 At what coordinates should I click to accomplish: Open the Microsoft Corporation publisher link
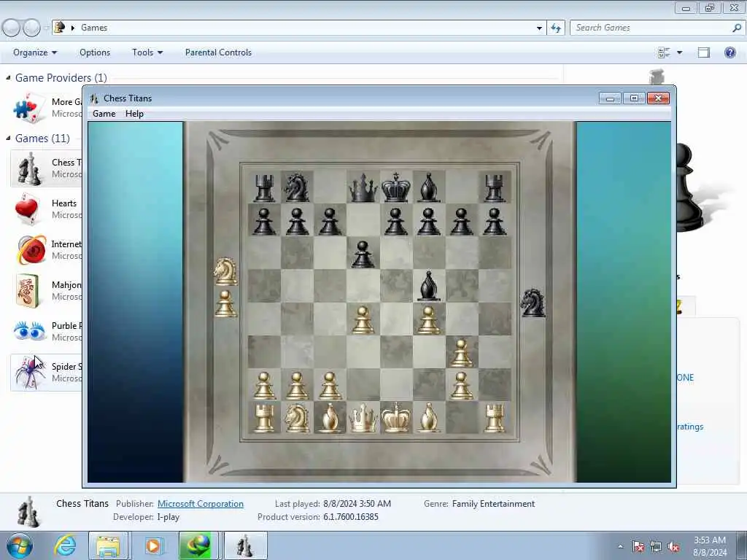(x=201, y=504)
